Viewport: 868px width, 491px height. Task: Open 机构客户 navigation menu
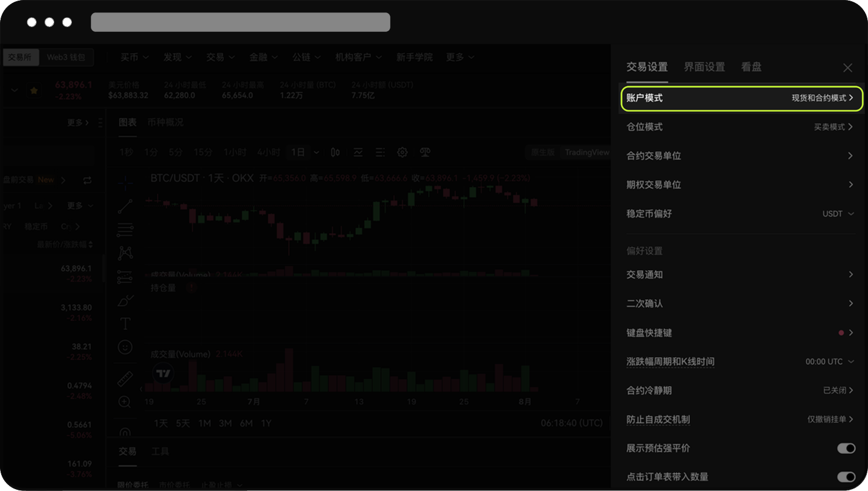point(359,57)
